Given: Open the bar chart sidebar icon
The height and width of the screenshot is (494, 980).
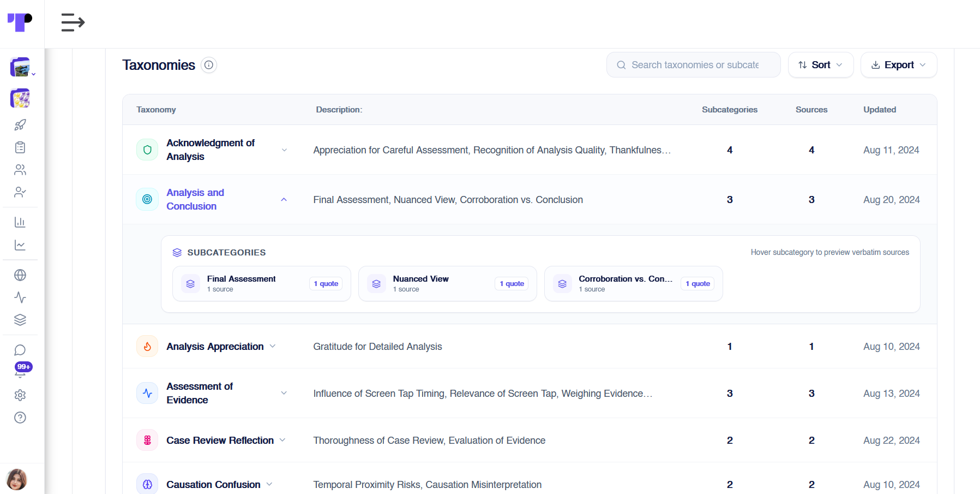Looking at the screenshot, I should pyautogui.click(x=20, y=222).
